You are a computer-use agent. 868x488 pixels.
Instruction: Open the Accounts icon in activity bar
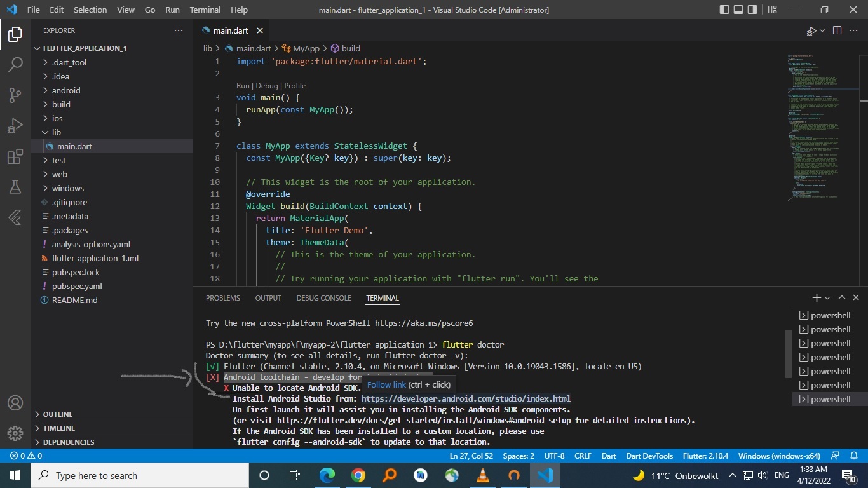point(15,403)
